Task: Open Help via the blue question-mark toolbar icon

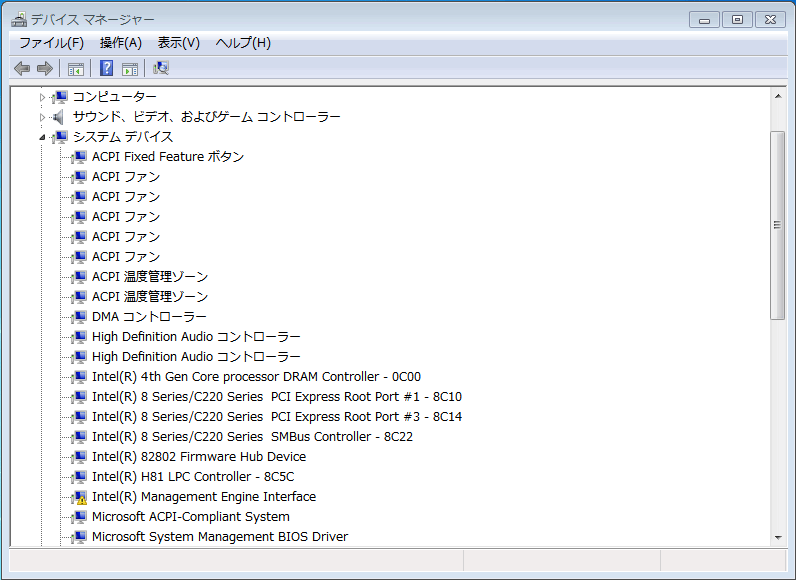Action: click(x=106, y=68)
